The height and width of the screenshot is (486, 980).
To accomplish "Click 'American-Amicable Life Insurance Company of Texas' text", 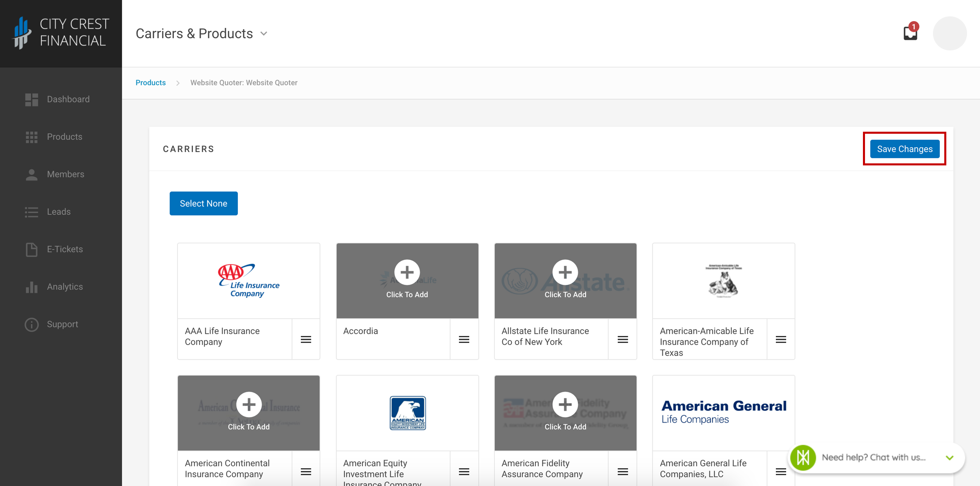I will (x=706, y=342).
